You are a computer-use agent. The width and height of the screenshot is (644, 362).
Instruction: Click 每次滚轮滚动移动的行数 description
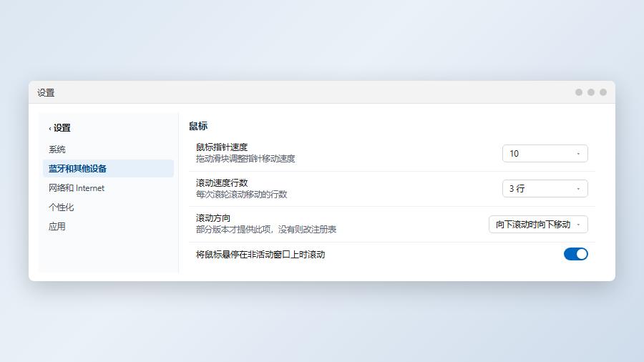[242, 194]
